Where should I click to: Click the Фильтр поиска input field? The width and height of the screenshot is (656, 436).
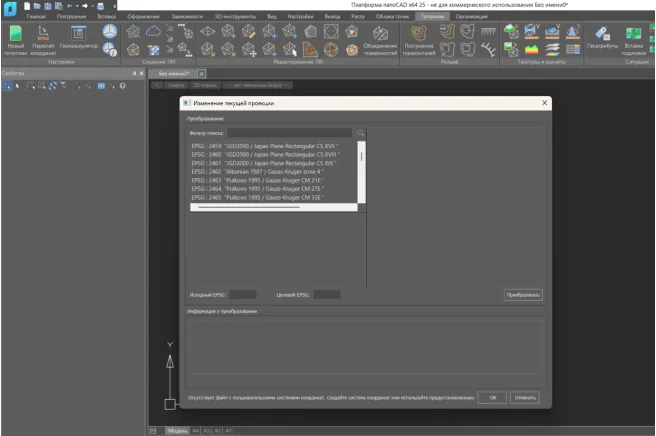[x=289, y=133]
